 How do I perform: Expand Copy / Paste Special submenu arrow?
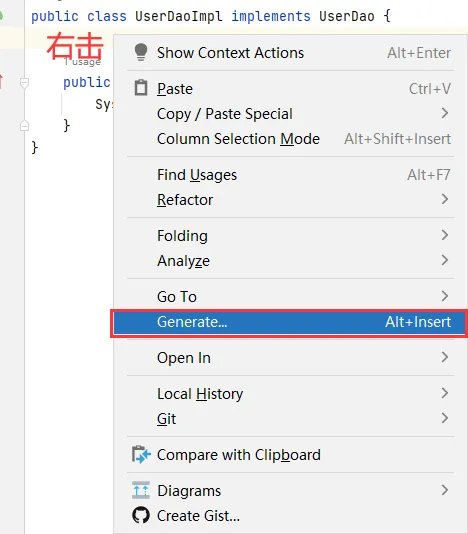tap(444, 113)
